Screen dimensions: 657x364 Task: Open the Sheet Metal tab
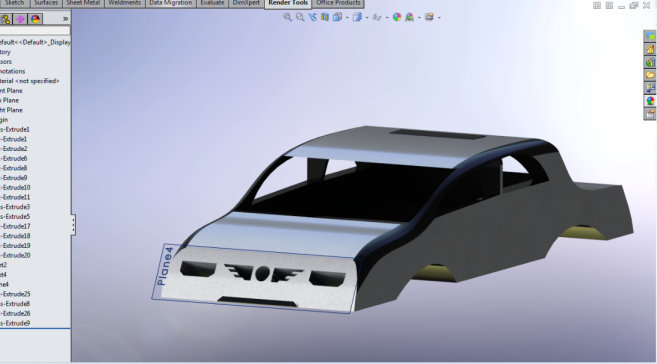tap(83, 3)
